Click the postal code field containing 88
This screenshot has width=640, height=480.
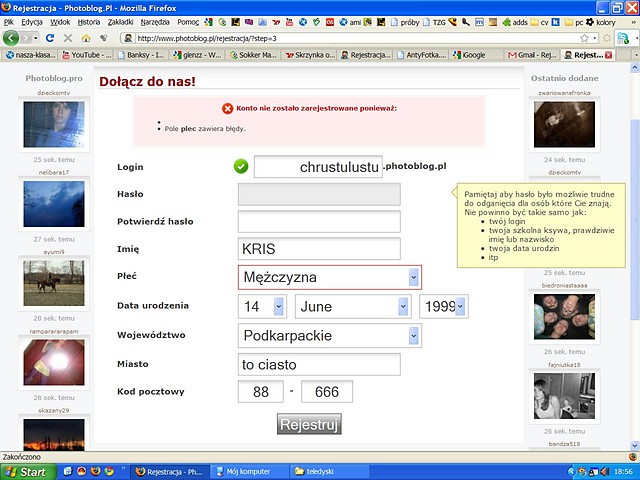coord(261,392)
